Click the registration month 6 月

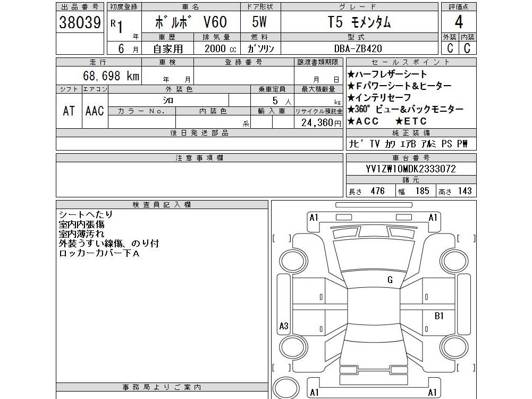click(129, 49)
